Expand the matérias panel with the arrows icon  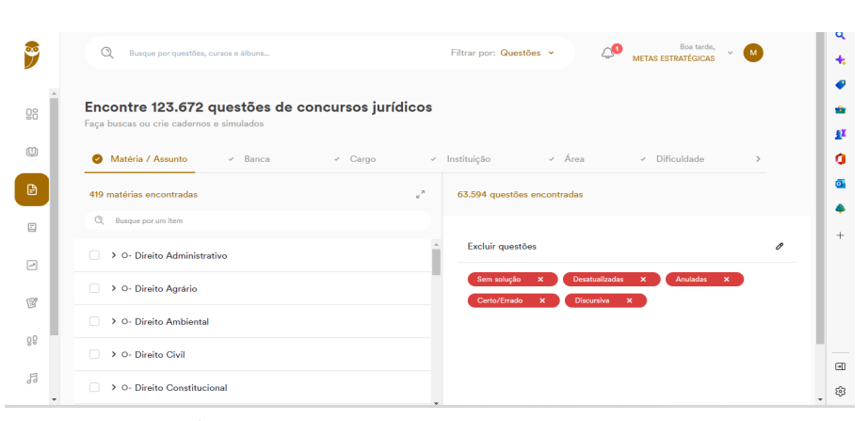click(x=420, y=195)
